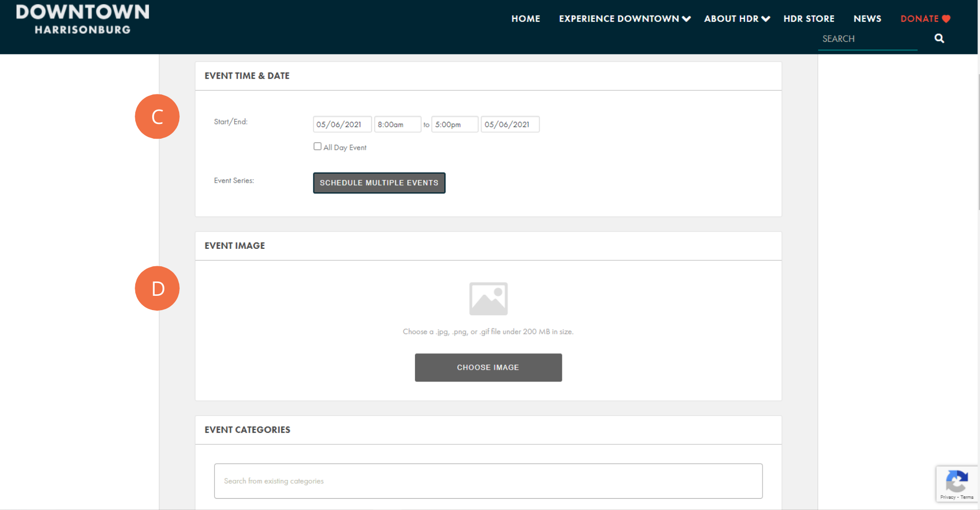Click the Choose Image button
The width and height of the screenshot is (980, 510).
click(488, 368)
